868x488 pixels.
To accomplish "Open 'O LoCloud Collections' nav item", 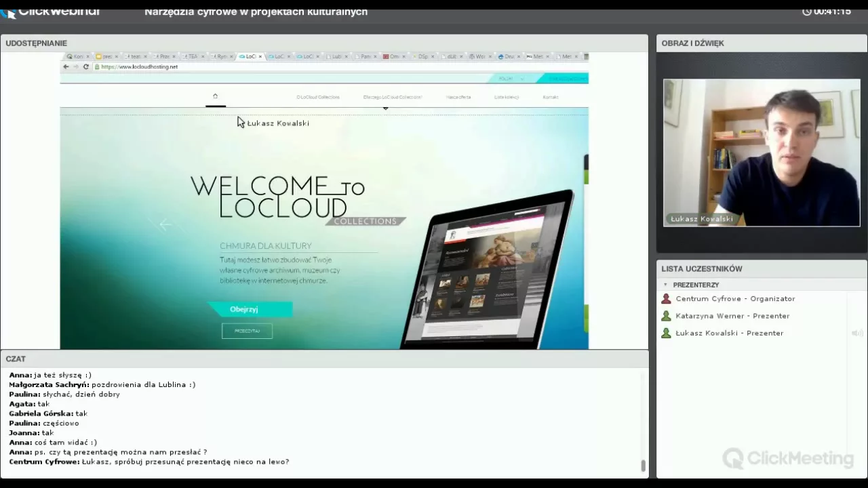I will [x=318, y=97].
